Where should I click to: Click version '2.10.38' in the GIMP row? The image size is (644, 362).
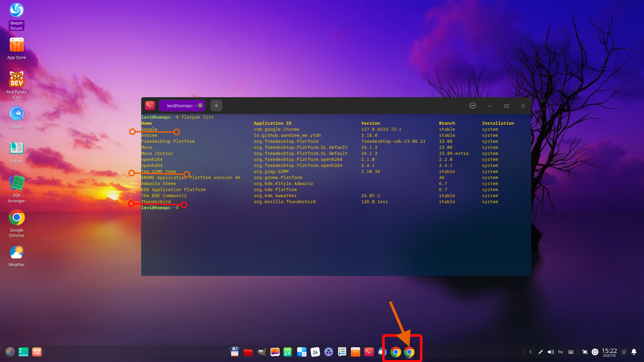point(371,172)
